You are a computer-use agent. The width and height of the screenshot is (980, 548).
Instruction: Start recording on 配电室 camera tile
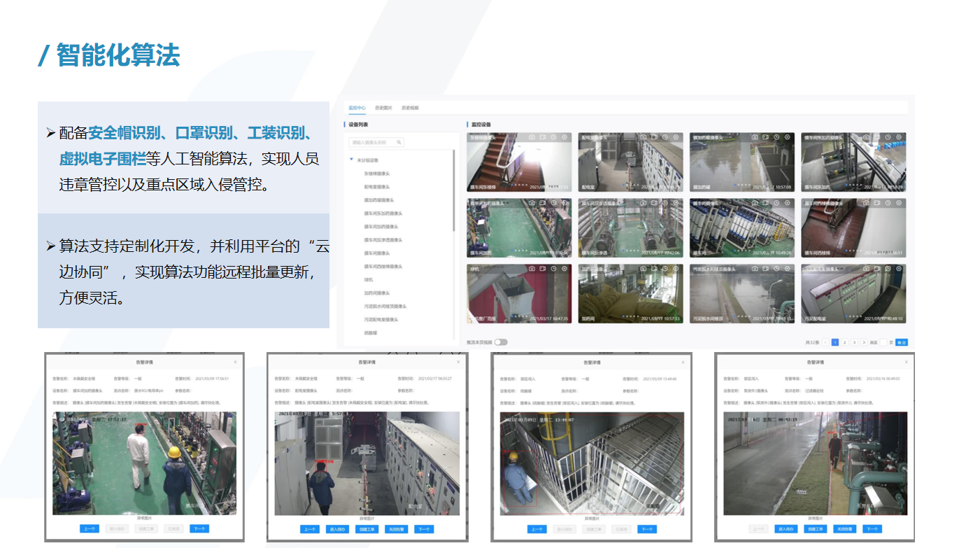pyautogui.click(x=654, y=137)
